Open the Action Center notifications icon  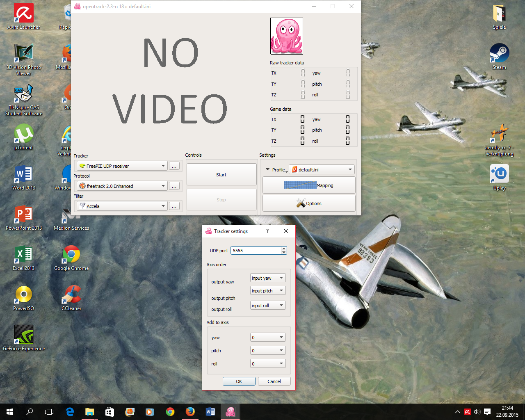click(487, 412)
